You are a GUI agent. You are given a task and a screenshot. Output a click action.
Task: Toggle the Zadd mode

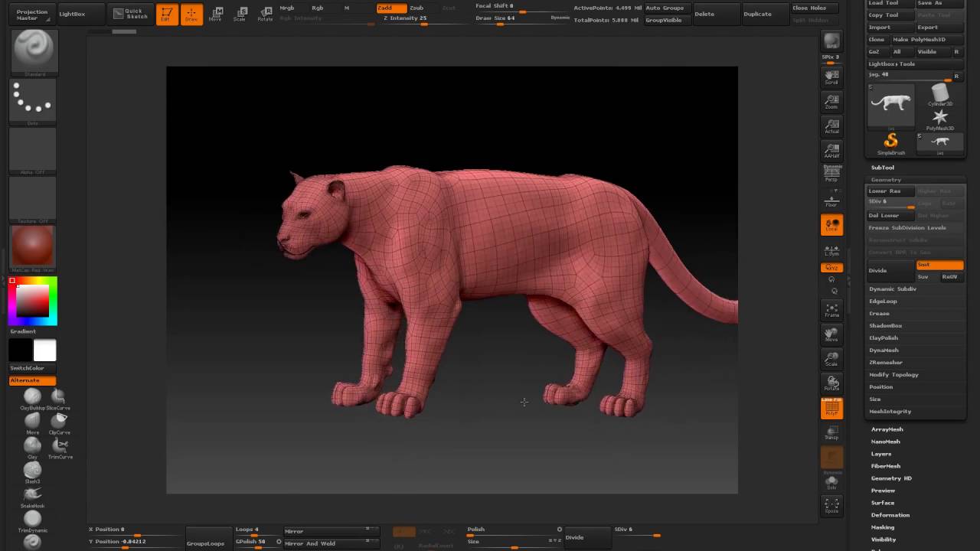pyautogui.click(x=391, y=8)
